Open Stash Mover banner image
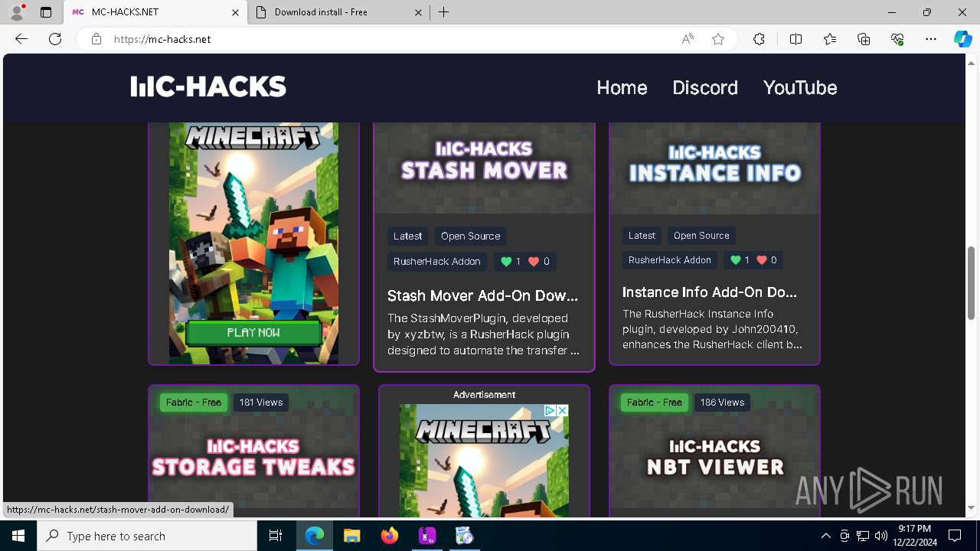980x551 pixels. point(484,168)
